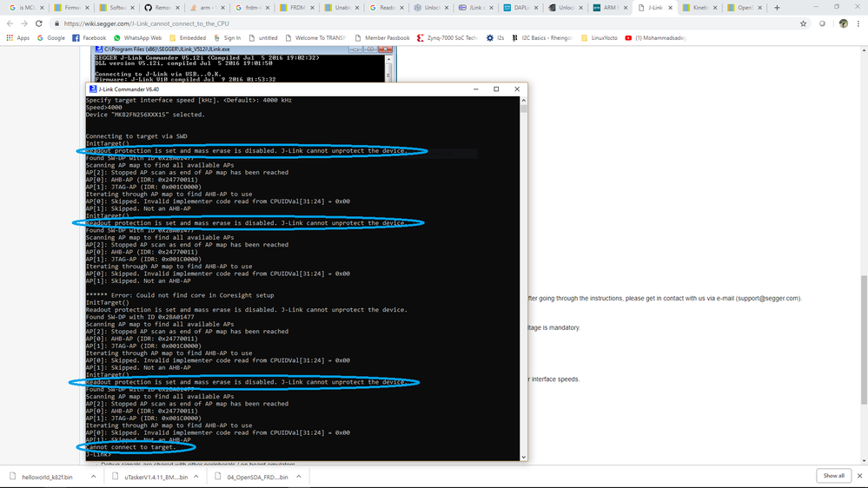Image resolution: width=868 pixels, height=488 pixels.
Task: Open the Embedded bookmarks folder
Action: click(x=187, y=37)
